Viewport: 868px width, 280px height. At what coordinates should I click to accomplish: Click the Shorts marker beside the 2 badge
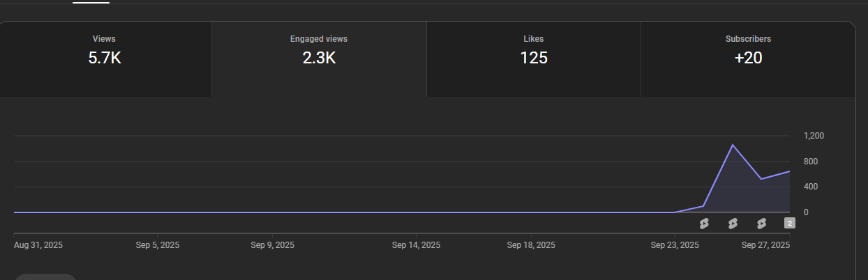[761, 223]
